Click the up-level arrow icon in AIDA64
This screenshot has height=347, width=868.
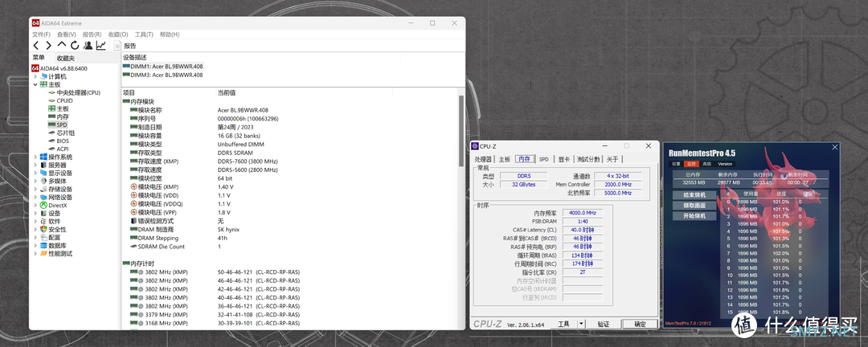tap(61, 44)
